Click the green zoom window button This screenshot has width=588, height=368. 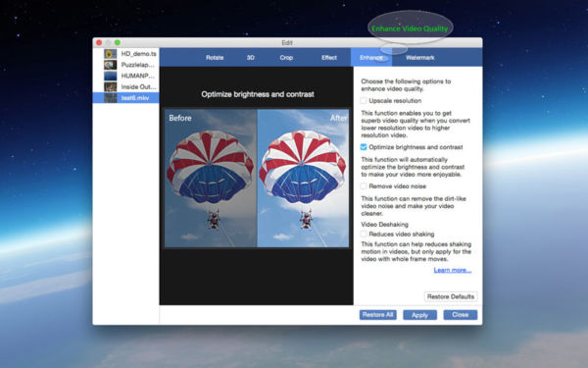click(x=118, y=42)
